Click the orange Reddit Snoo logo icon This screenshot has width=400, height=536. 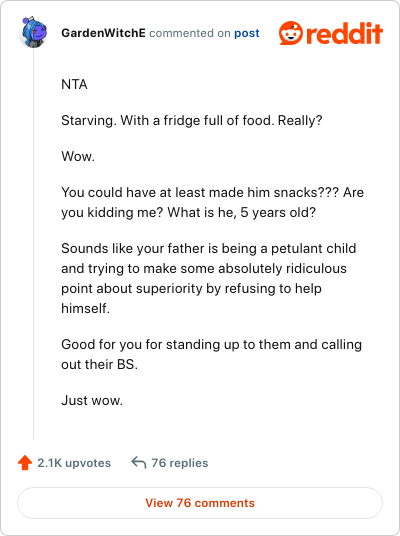[291, 33]
